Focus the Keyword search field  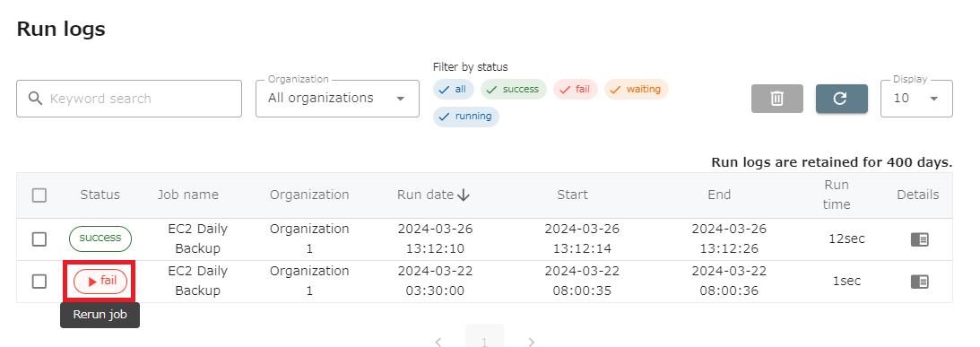[129, 99]
